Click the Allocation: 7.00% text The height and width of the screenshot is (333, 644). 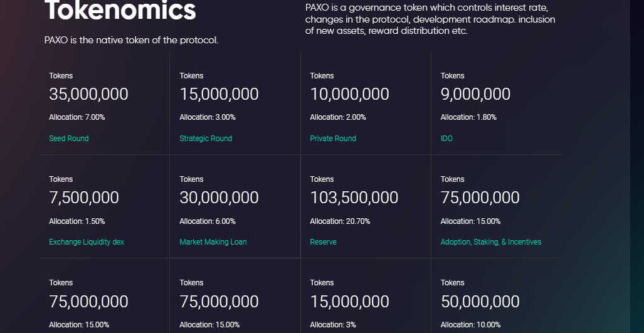pyautogui.click(x=77, y=117)
